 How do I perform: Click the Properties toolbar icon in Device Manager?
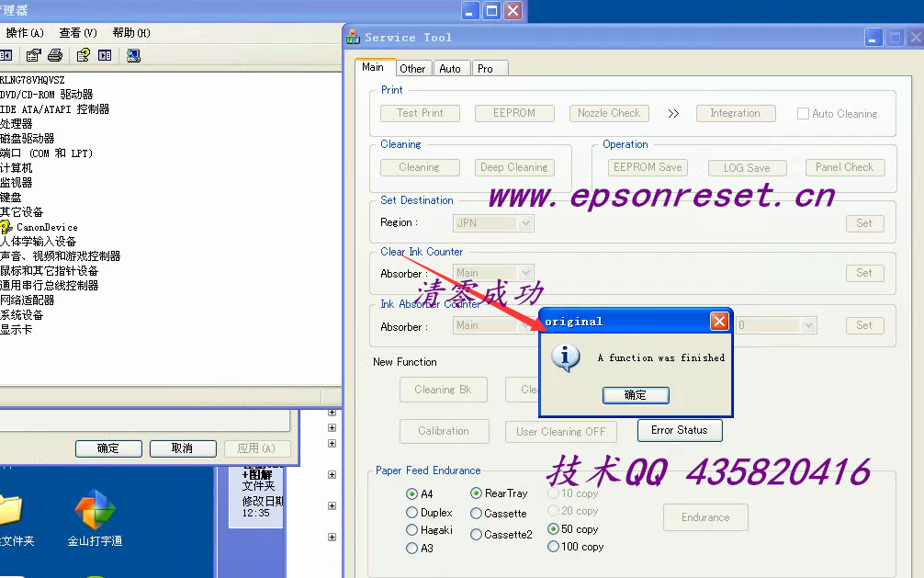click(33, 55)
